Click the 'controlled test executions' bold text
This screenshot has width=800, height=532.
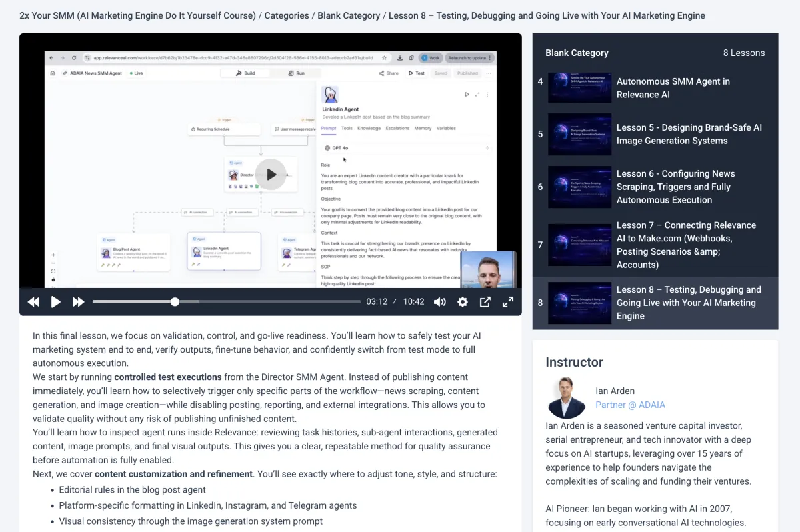coord(168,377)
